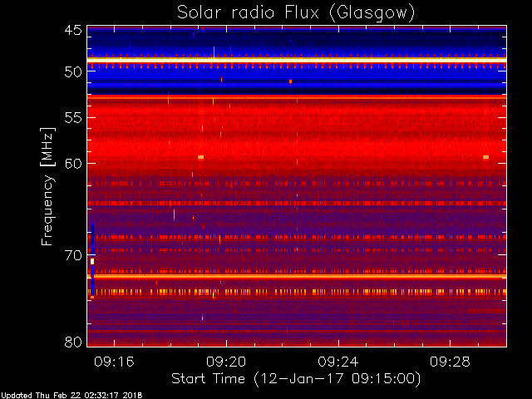The height and width of the screenshot is (399, 532).
Task: Click the 50 frequency tick label
Action: tap(73, 71)
